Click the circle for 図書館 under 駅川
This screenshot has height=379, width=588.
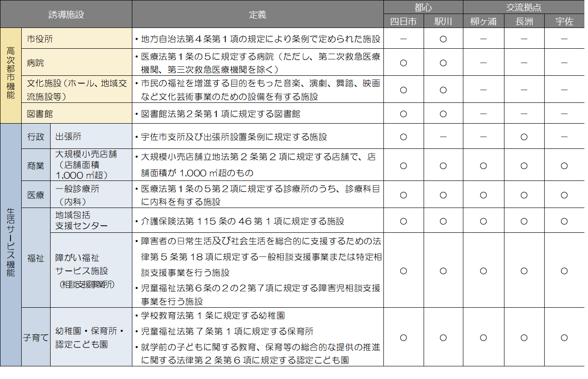tap(443, 114)
